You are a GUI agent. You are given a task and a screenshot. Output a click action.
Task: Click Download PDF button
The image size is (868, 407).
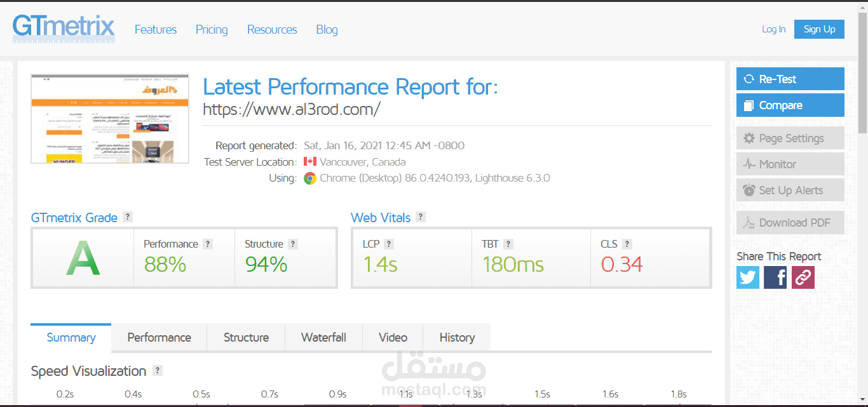(x=790, y=223)
